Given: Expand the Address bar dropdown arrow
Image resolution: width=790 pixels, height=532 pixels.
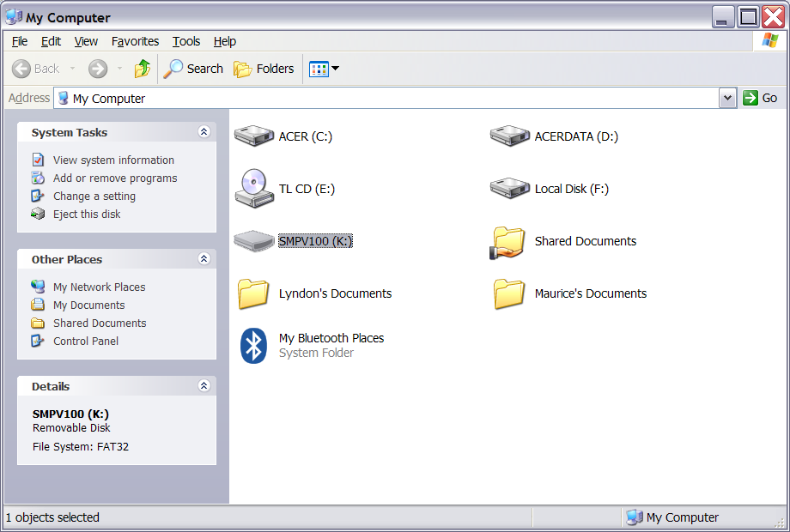Looking at the screenshot, I should pos(728,98).
